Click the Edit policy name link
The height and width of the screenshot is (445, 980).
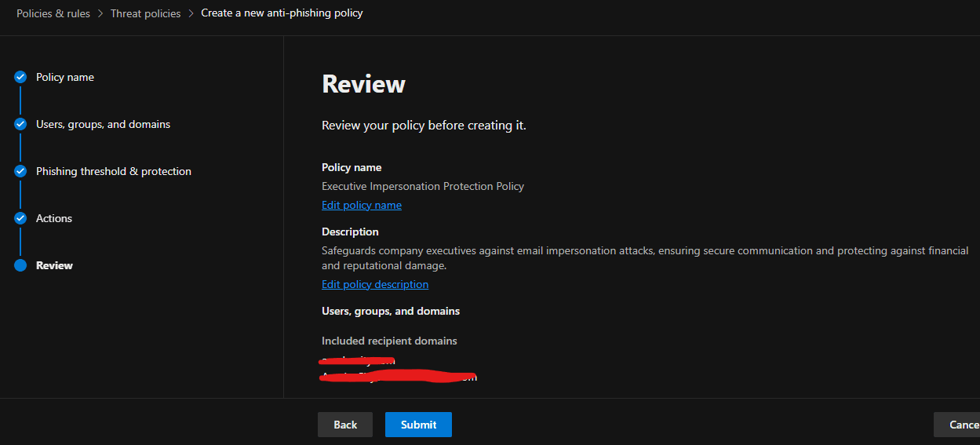click(x=361, y=205)
